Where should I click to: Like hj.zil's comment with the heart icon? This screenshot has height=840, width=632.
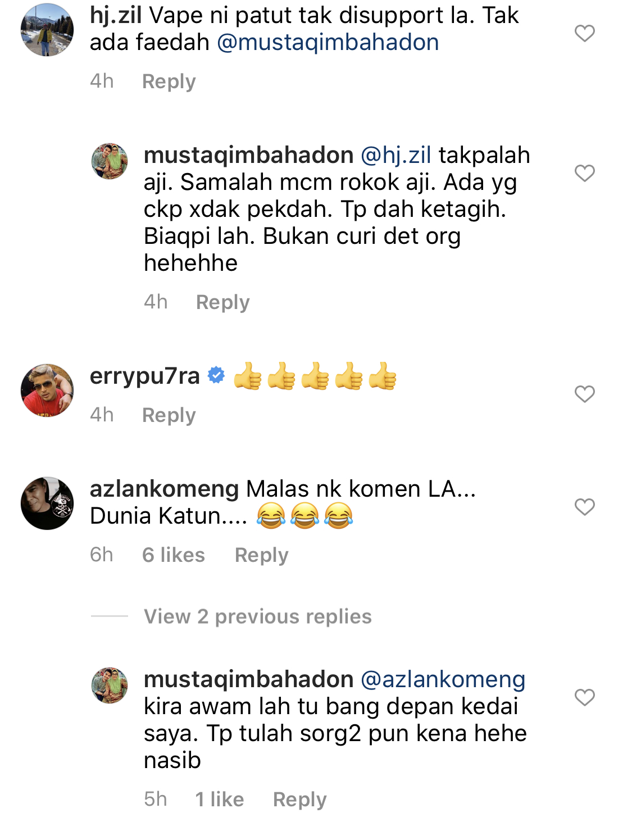tap(584, 33)
